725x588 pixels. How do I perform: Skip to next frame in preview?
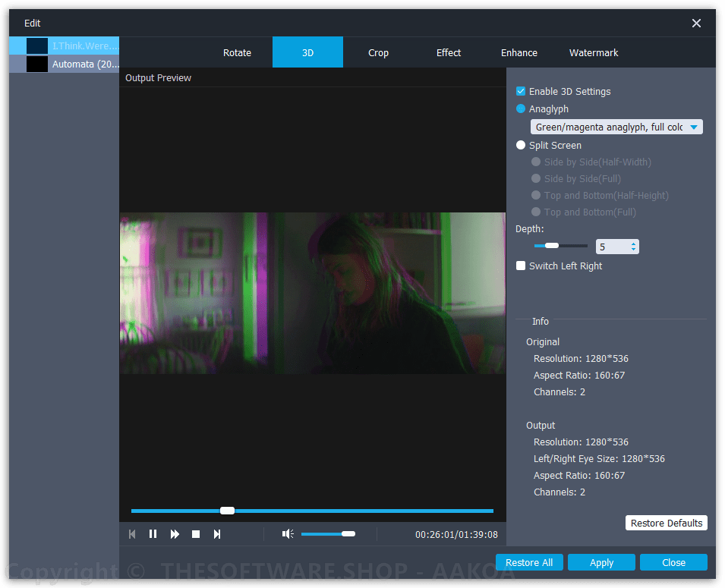[x=217, y=534]
